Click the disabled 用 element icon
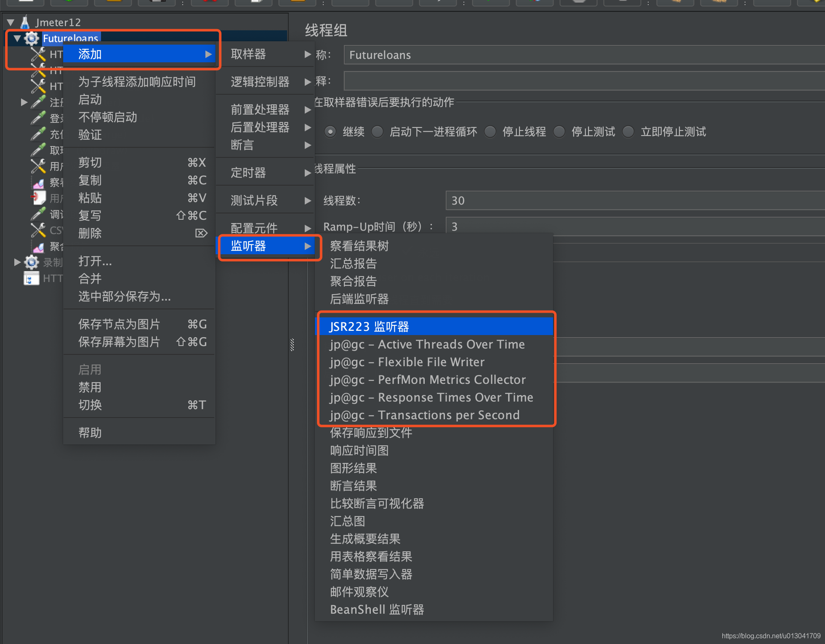 tap(38, 198)
